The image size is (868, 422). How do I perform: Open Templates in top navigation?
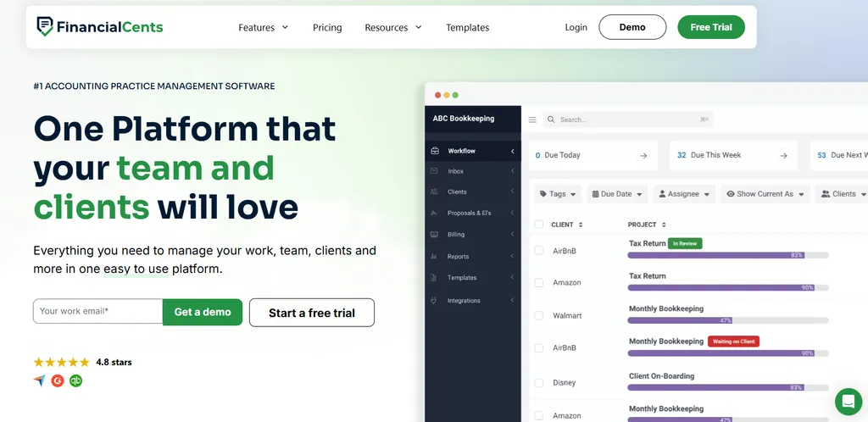(x=468, y=27)
